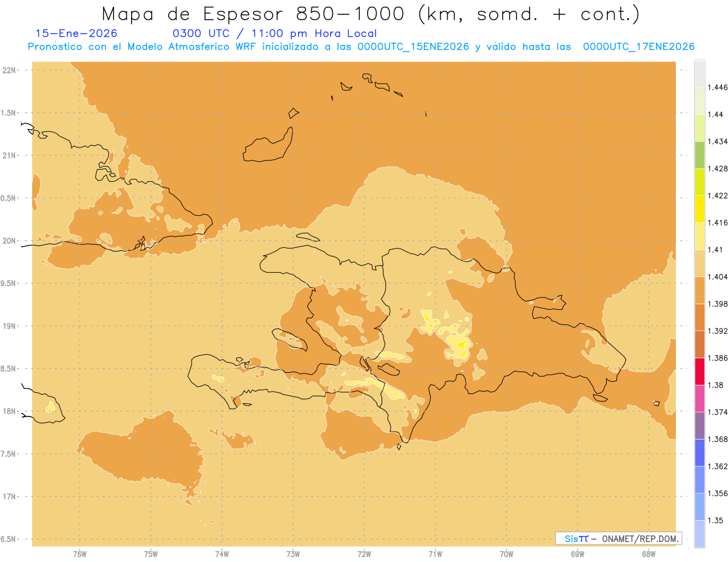Click the '18N' latitude label
The height and width of the screenshot is (562, 728).
point(10,412)
